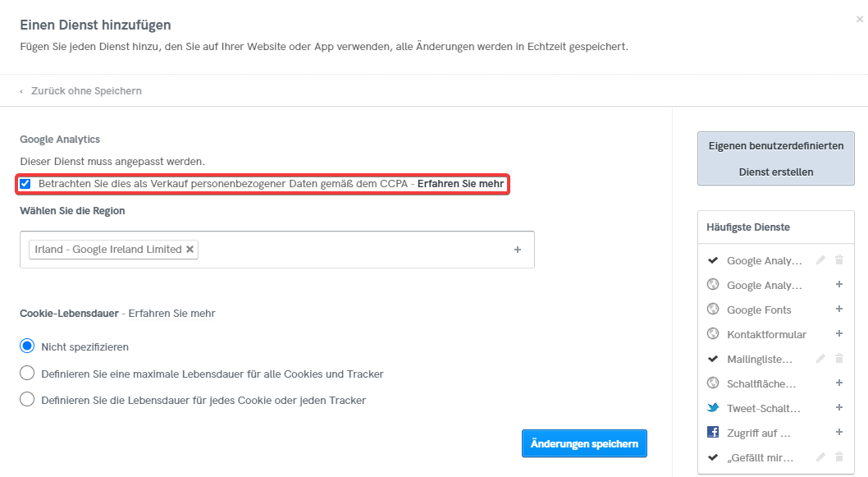Screen dimensions: 868x477
Task: Close the dialog with the X icon
Action: click(859, 18)
